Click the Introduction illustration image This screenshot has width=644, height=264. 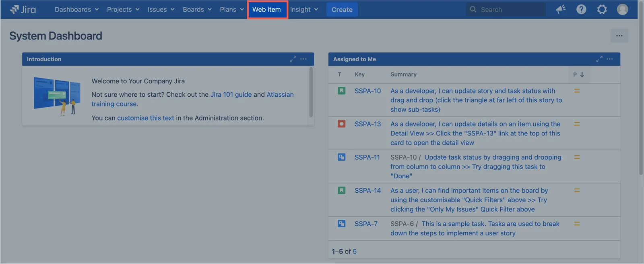[x=57, y=96]
